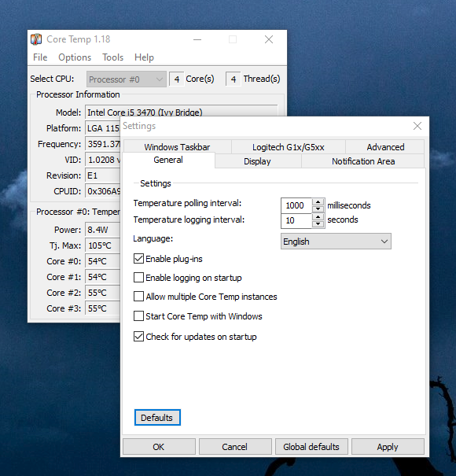Screen dimensions: 456x476
Task: Open the Tools menu
Action: tap(112, 57)
